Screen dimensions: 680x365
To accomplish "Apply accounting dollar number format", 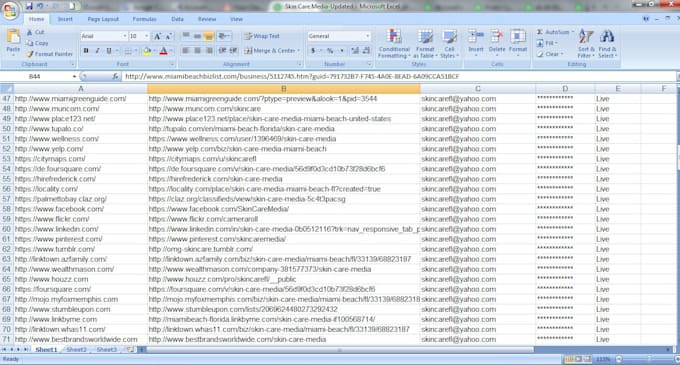I will click(x=313, y=51).
